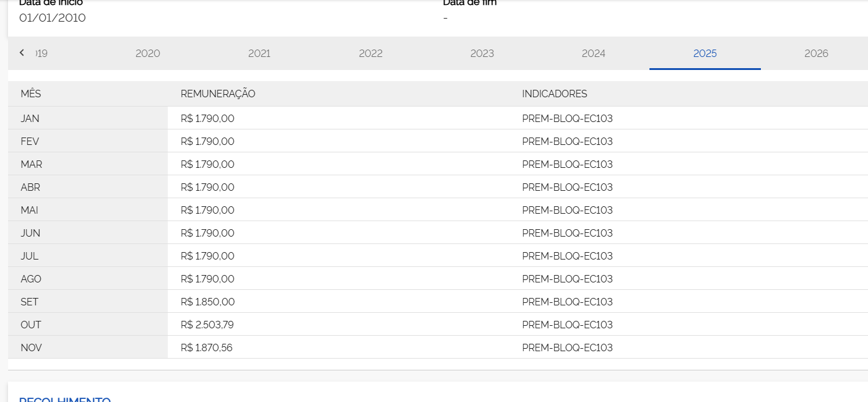Viewport: 868px width, 402px height.
Task: Click the SET remuneration R$ 1.850,00
Action: click(207, 302)
